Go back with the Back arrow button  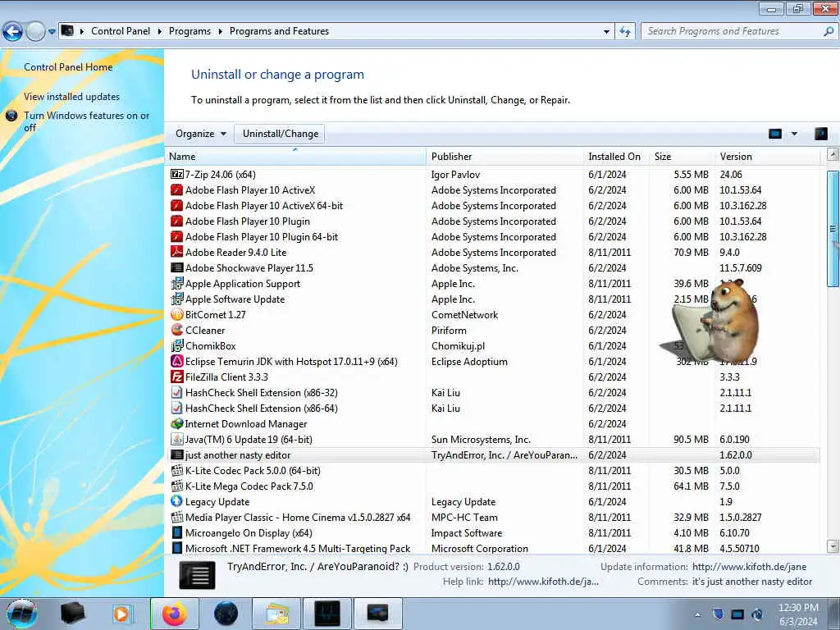pyautogui.click(x=12, y=32)
